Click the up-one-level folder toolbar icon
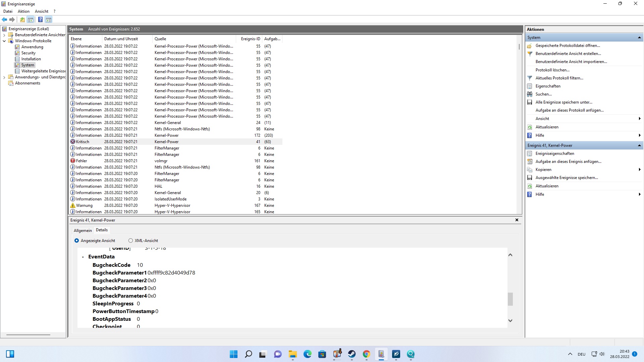The height and width of the screenshot is (362, 644). 22,19
